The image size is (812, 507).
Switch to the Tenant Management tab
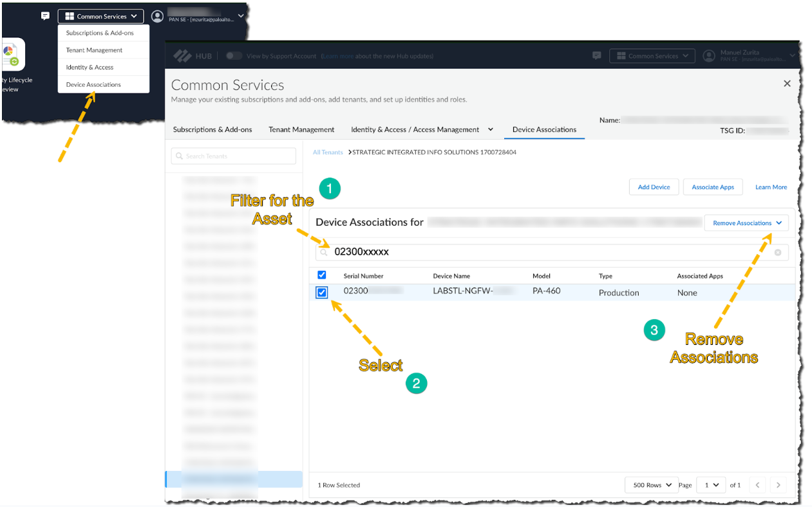pyautogui.click(x=301, y=129)
